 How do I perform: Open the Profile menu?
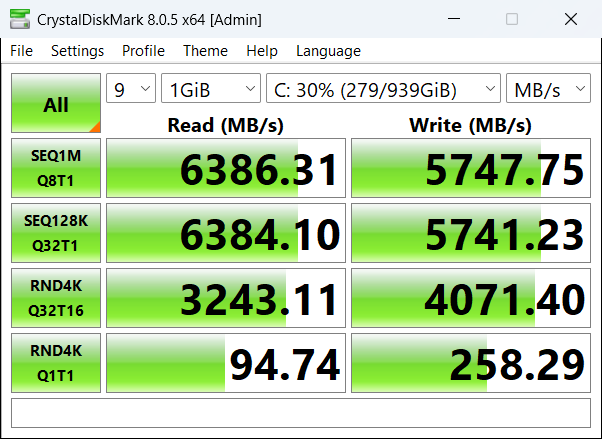(x=143, y=51)
